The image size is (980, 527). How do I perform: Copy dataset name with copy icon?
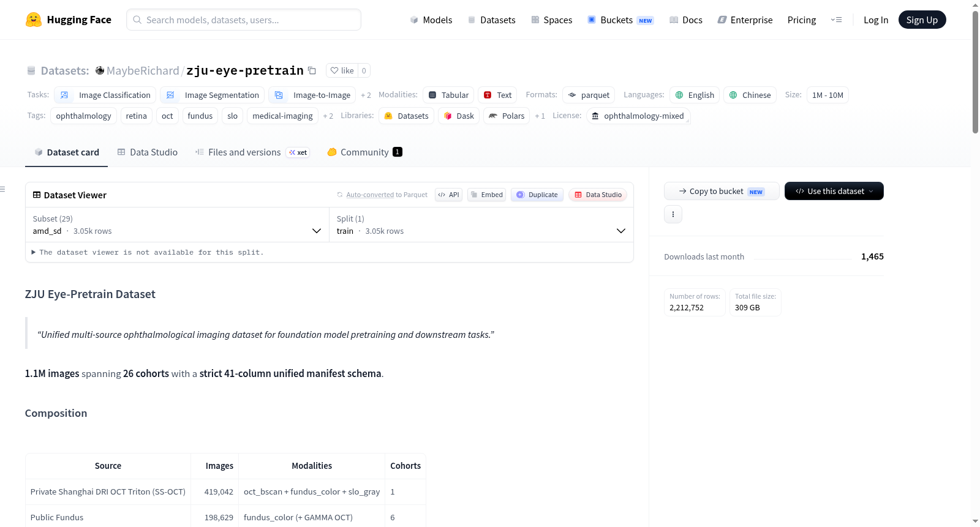click(x=312, y=70)
